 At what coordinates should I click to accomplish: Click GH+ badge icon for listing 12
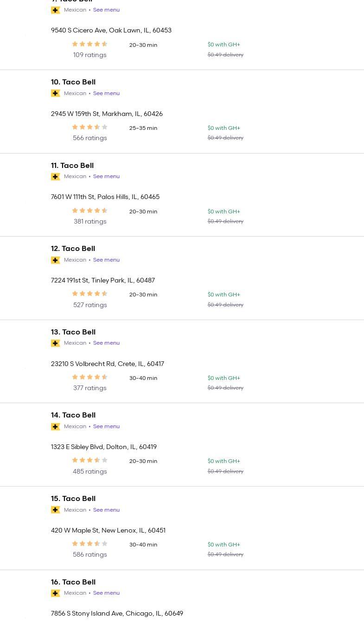[x=56, y=260]
